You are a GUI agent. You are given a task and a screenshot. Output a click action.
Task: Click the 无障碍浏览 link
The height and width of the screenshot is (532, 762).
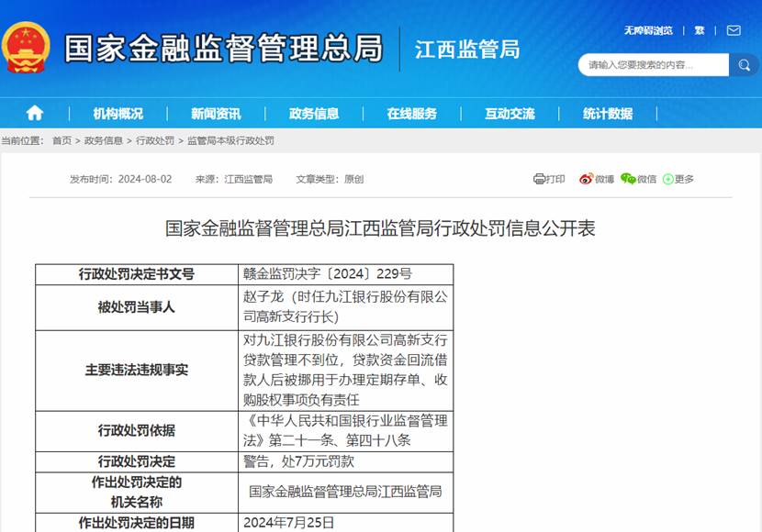point(648,30)
